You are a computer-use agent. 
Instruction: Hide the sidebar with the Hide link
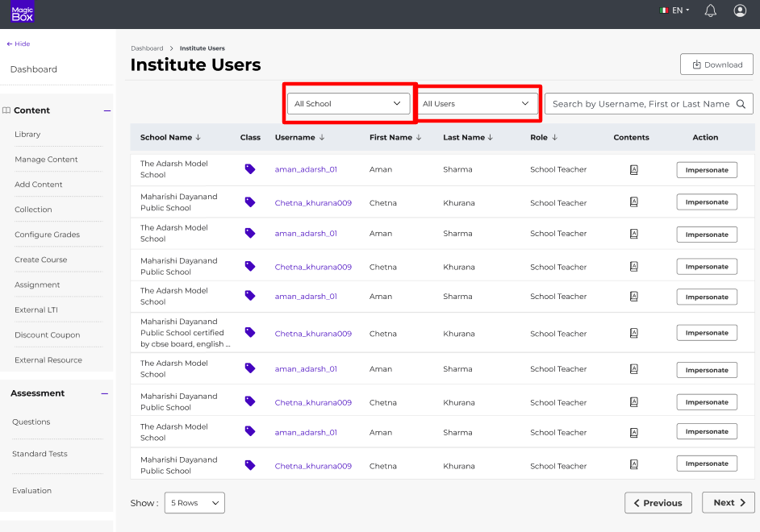pyautogui.click(x=19, y=44)
